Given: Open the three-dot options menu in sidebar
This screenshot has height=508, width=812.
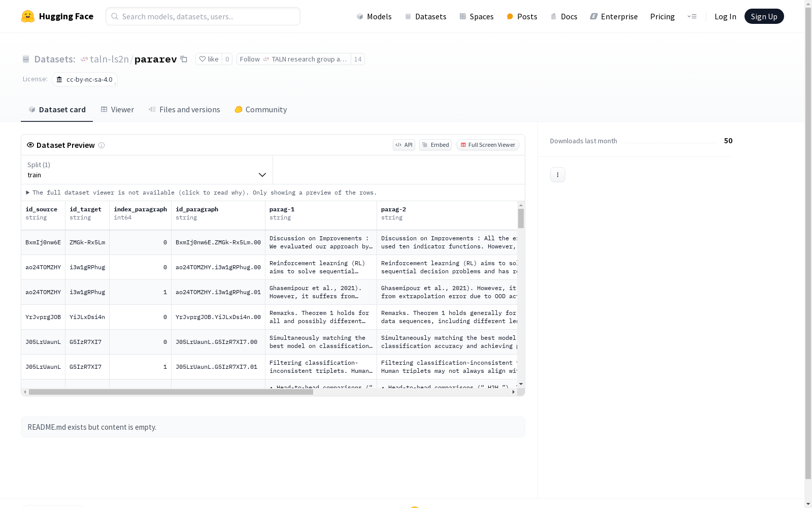Looking at the screenshot, I should click(558, 175).
